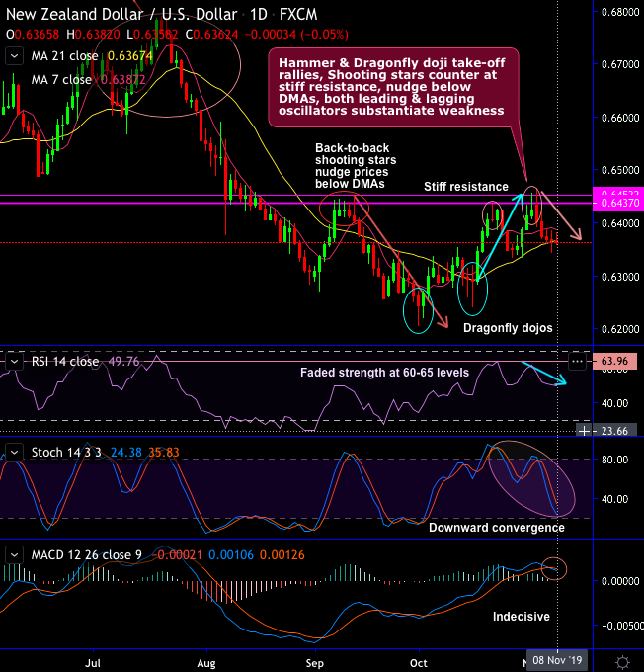The height and width of the screenshot is (672, 644).
Task: Select the MACD 12 26 close 9 title
Action: coord(87,555)
